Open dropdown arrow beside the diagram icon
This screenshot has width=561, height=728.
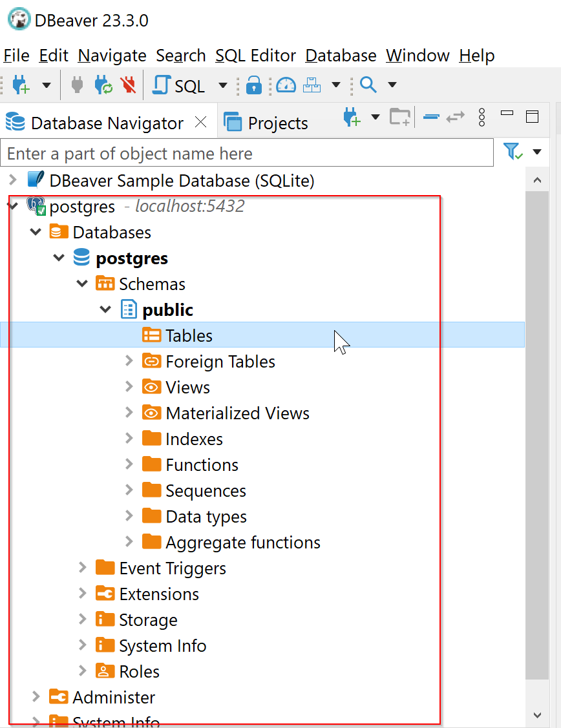pyautogui.click(x=336, y=85)
